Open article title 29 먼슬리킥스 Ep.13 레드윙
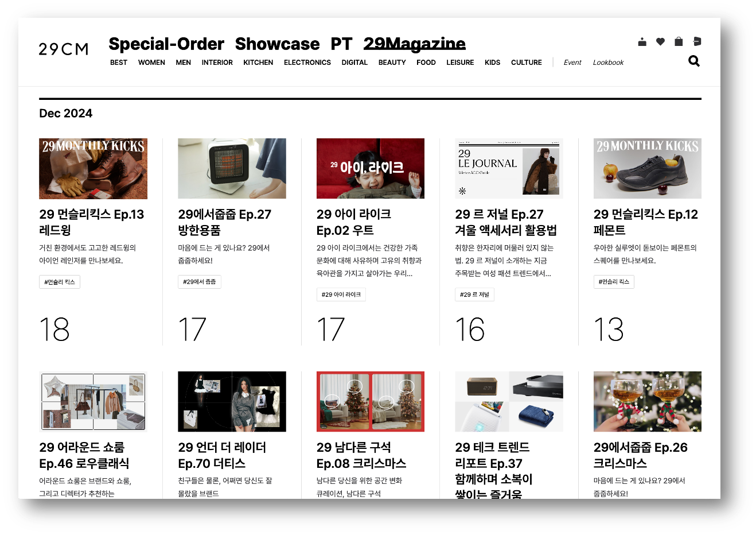The height and width of the screenshot is (535, 756). [92, 222]
